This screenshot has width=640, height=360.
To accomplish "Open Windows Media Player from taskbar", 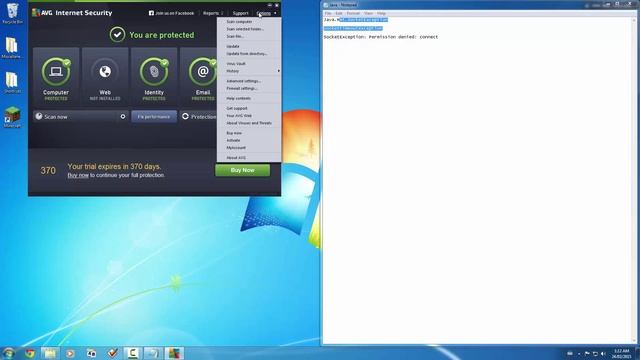I will 70,353.
